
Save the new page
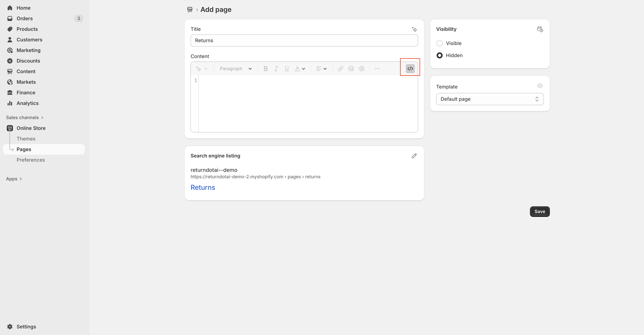tap(540, 211)
